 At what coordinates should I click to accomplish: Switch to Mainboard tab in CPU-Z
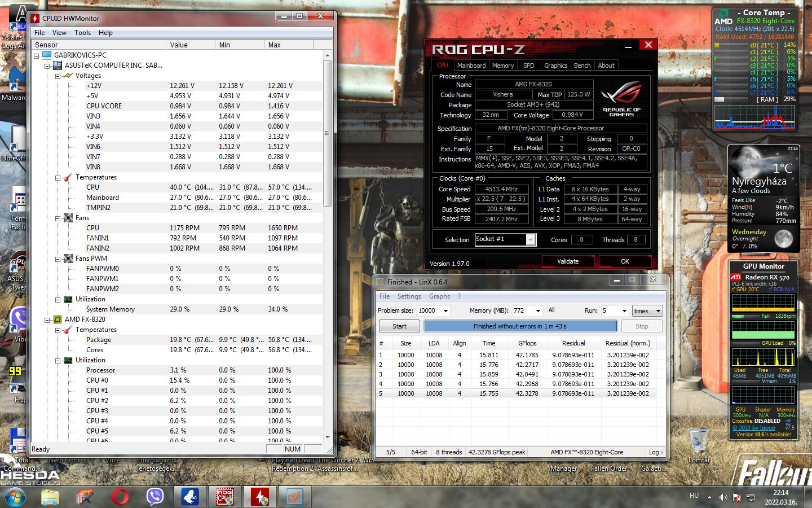471,65
